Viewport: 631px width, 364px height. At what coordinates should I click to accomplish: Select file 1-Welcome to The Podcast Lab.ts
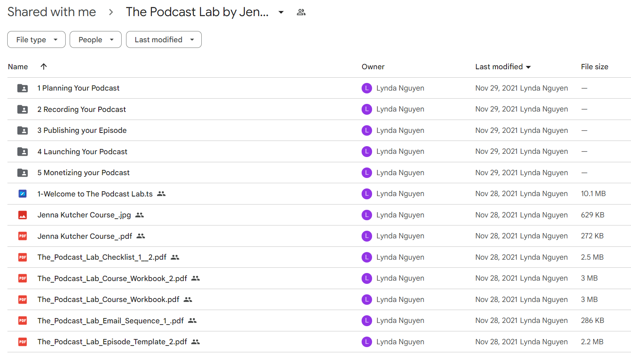[95, 194]
